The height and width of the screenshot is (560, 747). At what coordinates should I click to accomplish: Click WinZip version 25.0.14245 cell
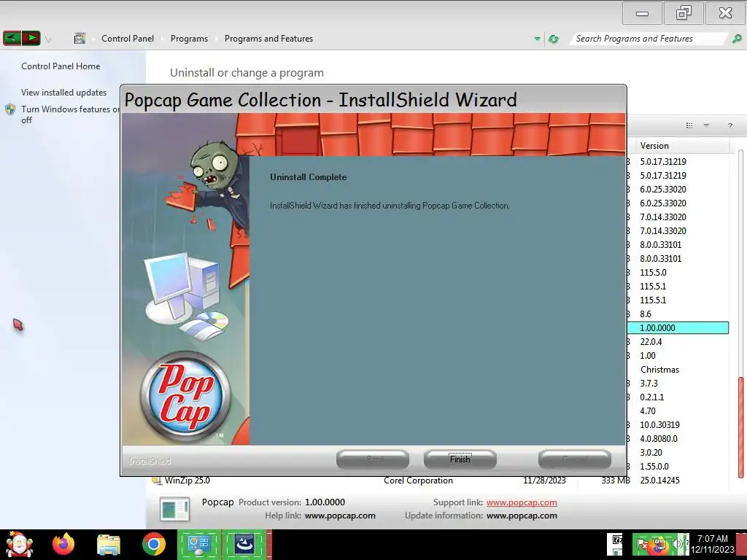click(x=659, y=481)
